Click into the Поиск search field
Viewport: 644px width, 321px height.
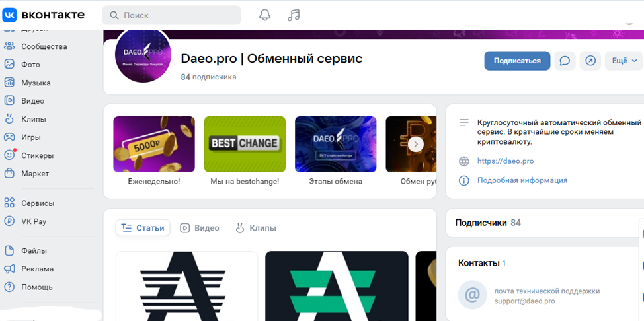pyautogui.click(x=171, y=15)
